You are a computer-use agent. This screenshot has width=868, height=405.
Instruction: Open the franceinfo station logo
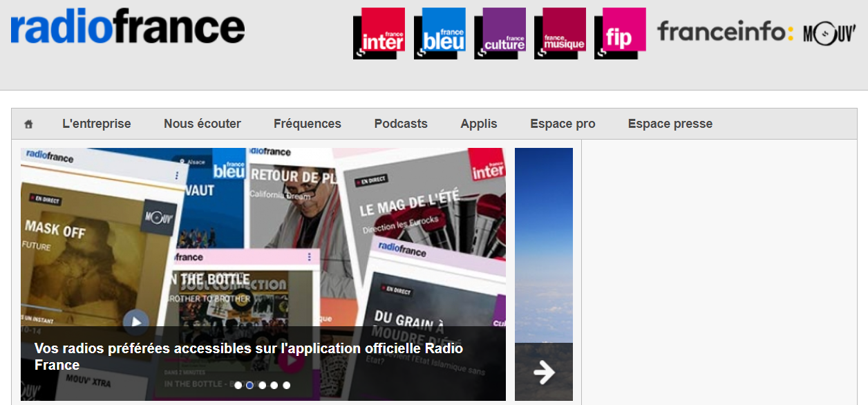[726, 32]
